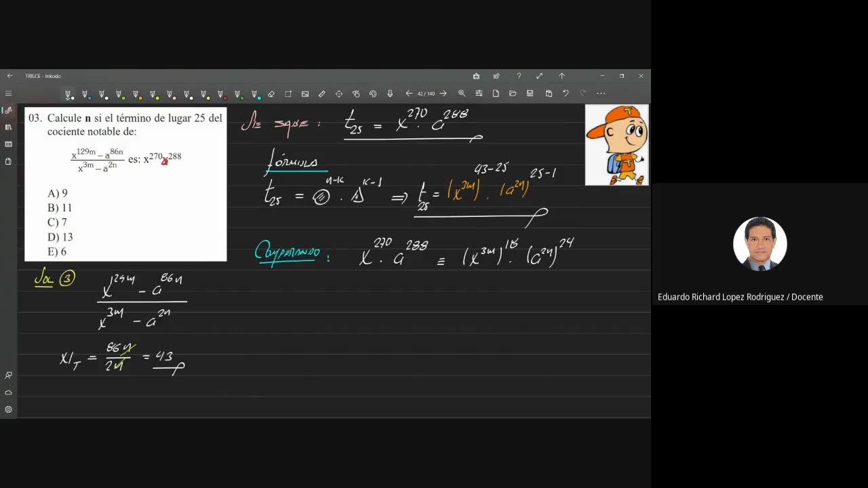Open help question mark

[x=519, y=76]
